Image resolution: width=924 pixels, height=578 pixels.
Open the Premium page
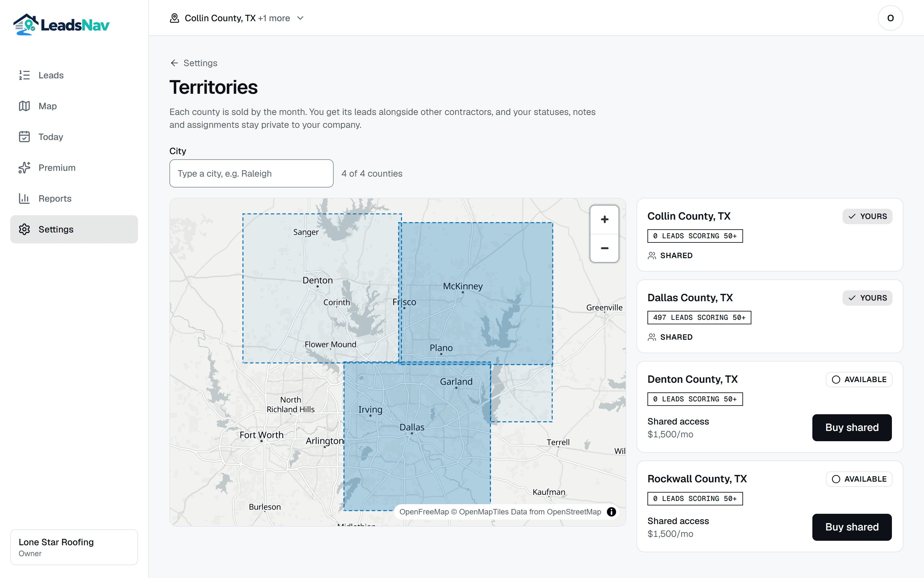tap(74, 167)
